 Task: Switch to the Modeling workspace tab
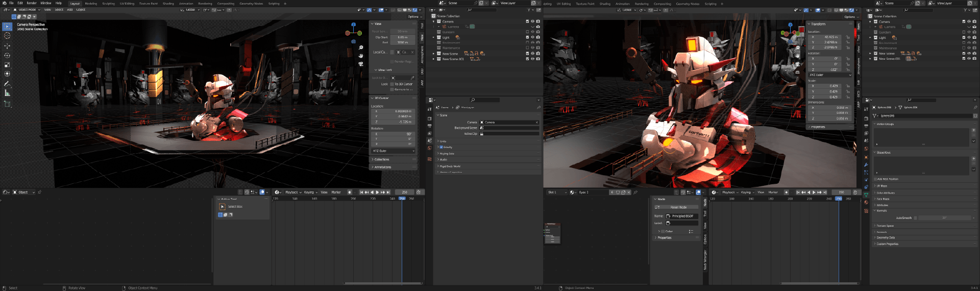[x=91, y=4]
